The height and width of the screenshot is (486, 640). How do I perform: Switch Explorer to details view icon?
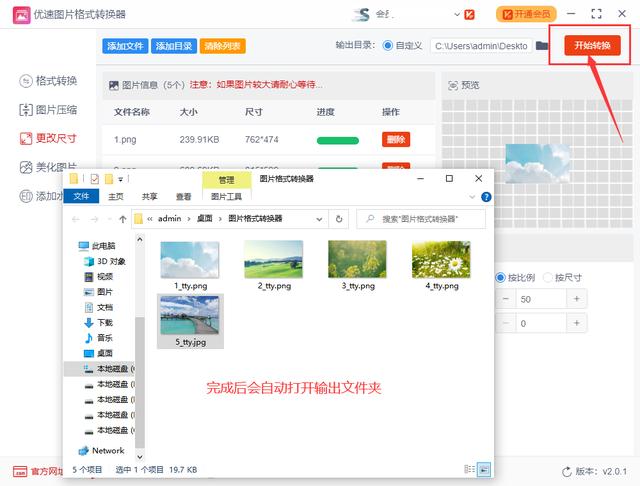coord(469,468)
